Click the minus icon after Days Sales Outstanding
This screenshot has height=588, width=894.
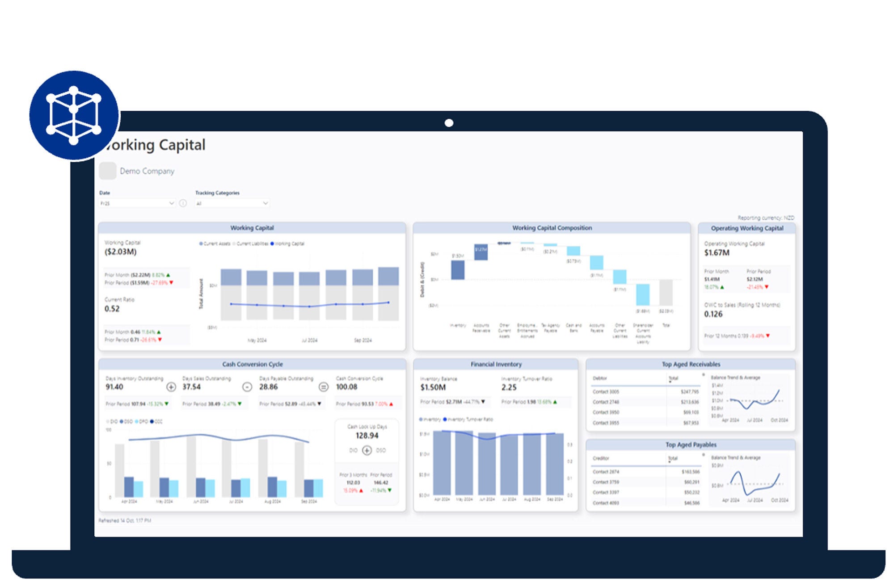pos(247,387)
